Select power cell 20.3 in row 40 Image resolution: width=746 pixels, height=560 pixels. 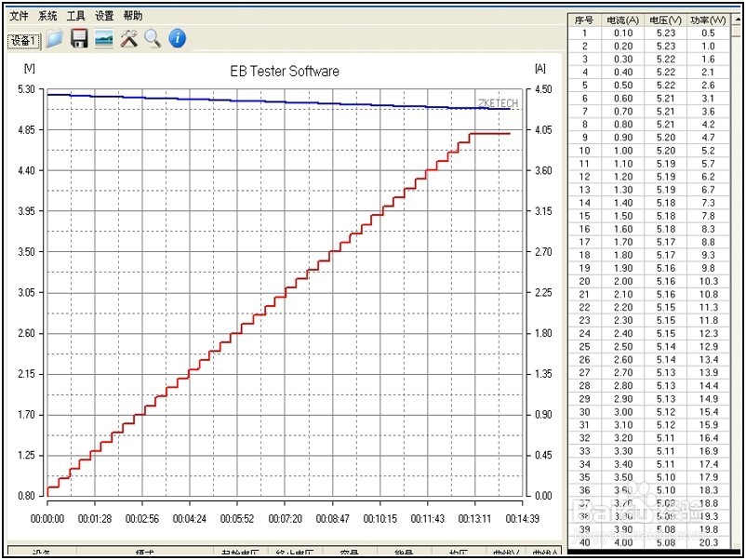(x=709, y=542)
